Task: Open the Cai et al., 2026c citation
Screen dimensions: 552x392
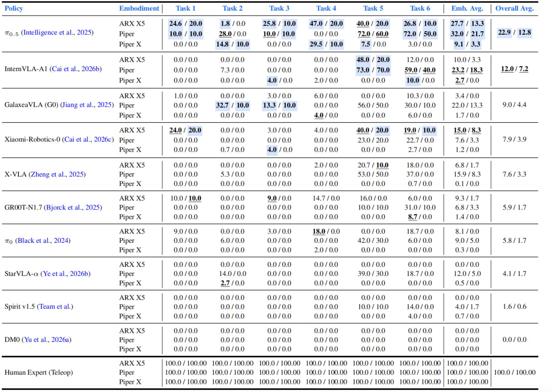Action: coord(88,140)
